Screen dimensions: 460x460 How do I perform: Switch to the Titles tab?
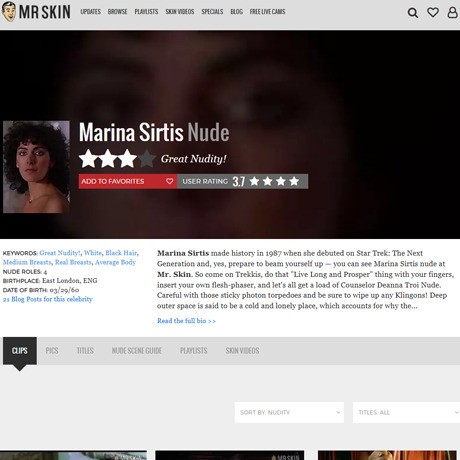(85, 351)
